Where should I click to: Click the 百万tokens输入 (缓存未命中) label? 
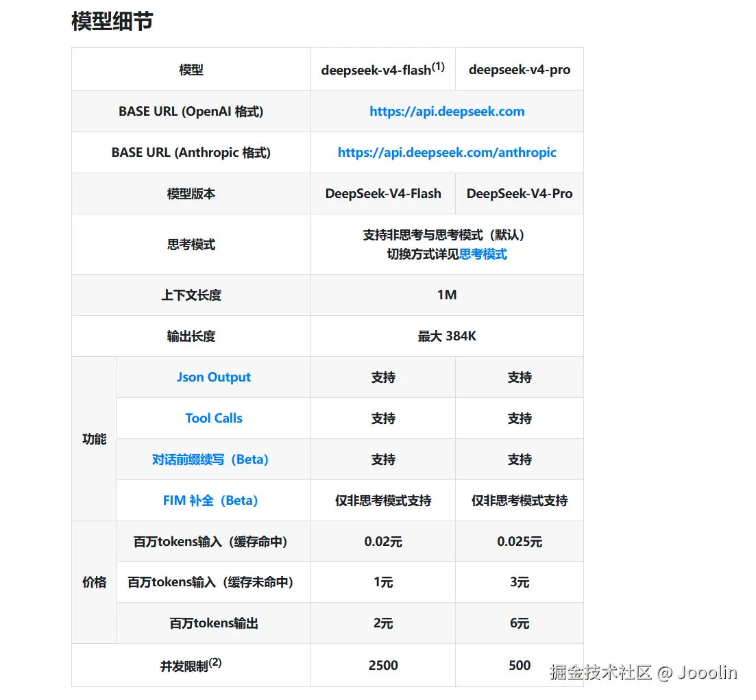tap(210, 582)
